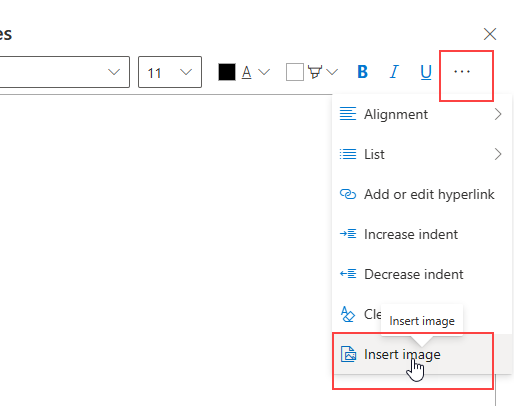The width and height of the screenshot is (514, 406).
Task: Expand the highlight color arrow
Action: pyautogui.click(x=332, y=72)
